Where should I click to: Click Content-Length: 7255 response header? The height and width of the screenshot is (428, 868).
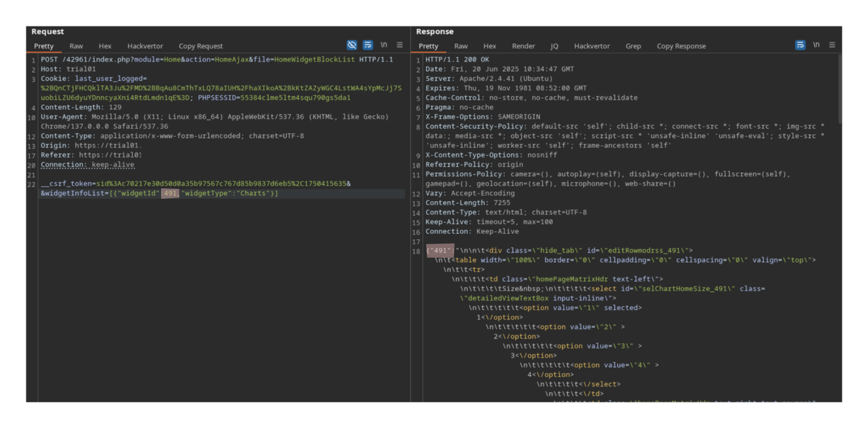click(468, 203)
